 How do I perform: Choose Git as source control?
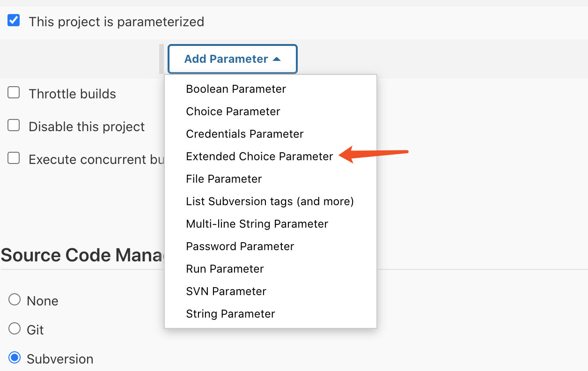15,329
